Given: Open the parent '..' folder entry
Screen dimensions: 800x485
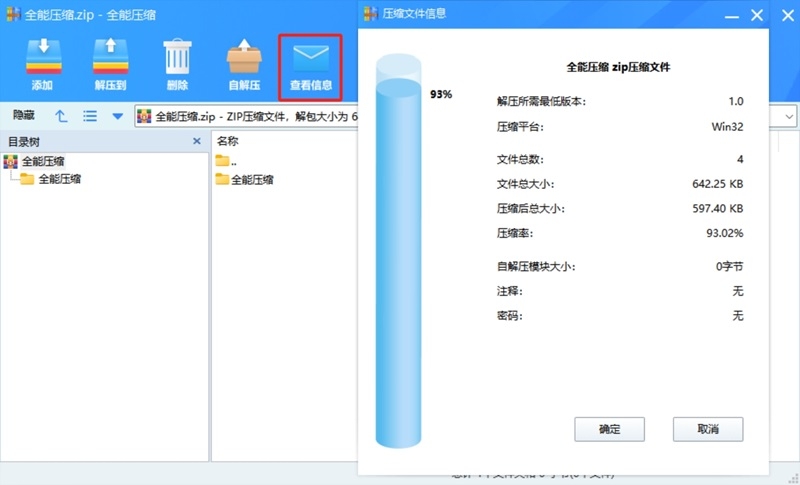Looking at the screenshot, I should point(226,161).
